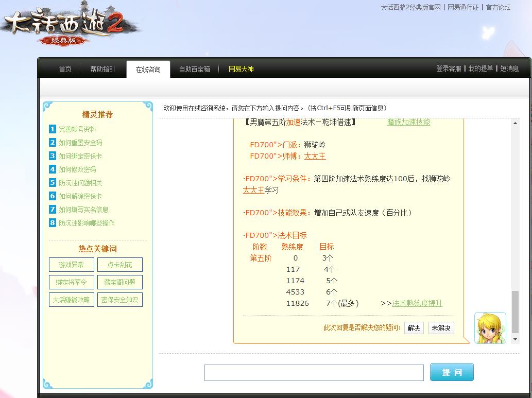This screenshot has height=398, width=532.
Task: Click the fairy mascot avatar image
Action: point(490,327)
